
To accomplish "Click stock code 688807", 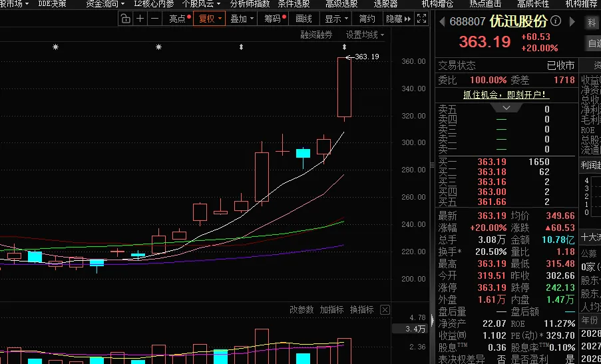I will 468,21.
